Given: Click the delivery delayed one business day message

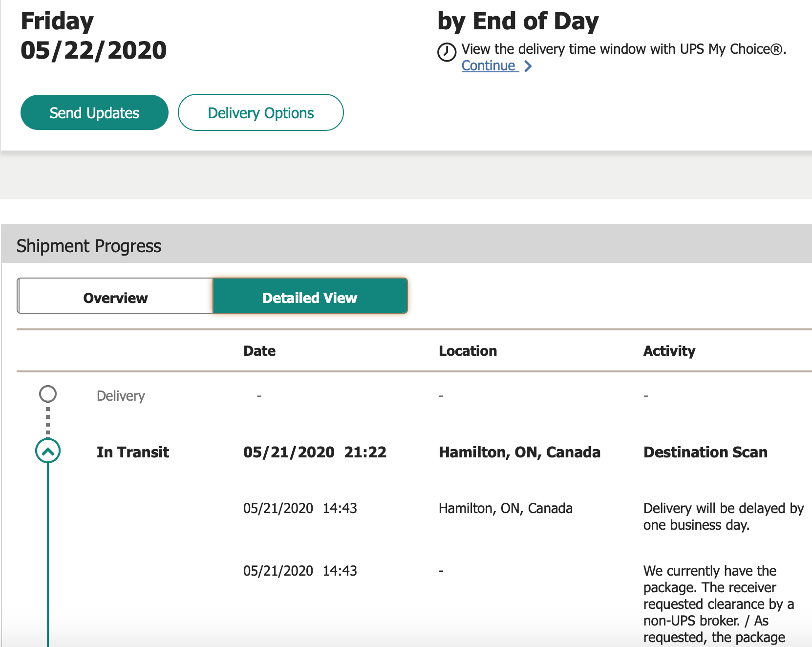Looking at the screenshot, I should pyautogui.click(x=724, y=517).
